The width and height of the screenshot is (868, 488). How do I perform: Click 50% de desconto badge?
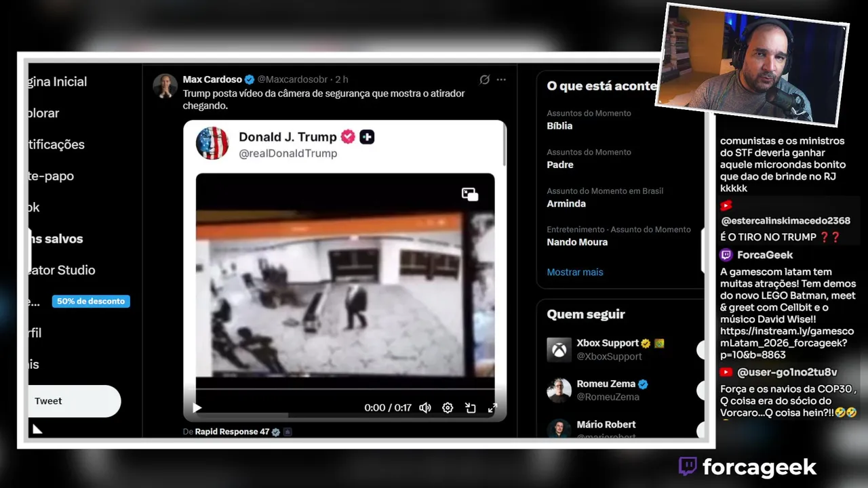91,301
